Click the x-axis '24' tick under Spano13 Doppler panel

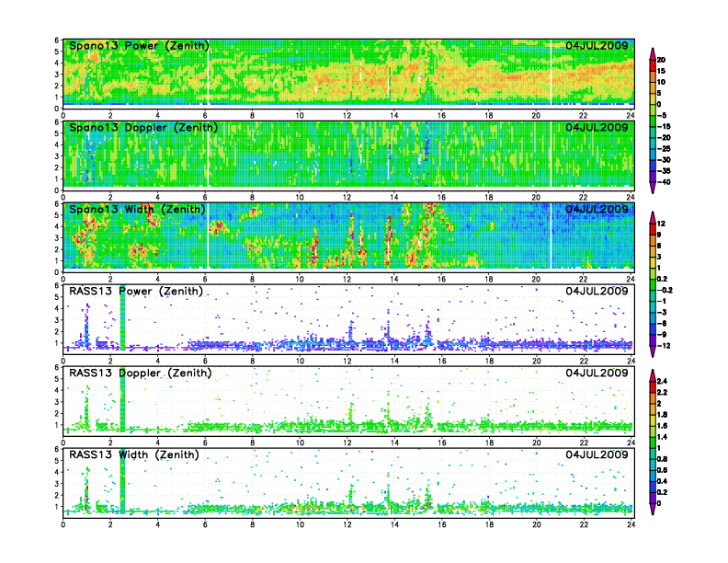pyautogui.click(x=631, y=198)
